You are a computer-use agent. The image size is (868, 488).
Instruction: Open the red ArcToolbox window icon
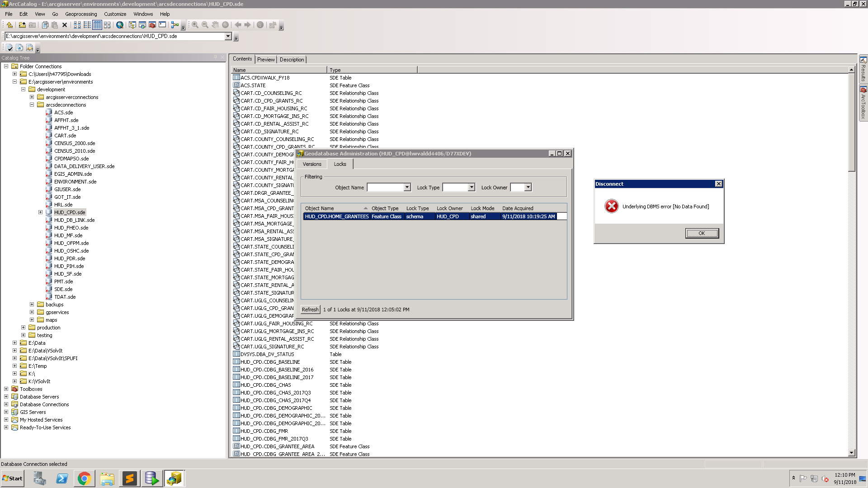[x=152, y=25]
